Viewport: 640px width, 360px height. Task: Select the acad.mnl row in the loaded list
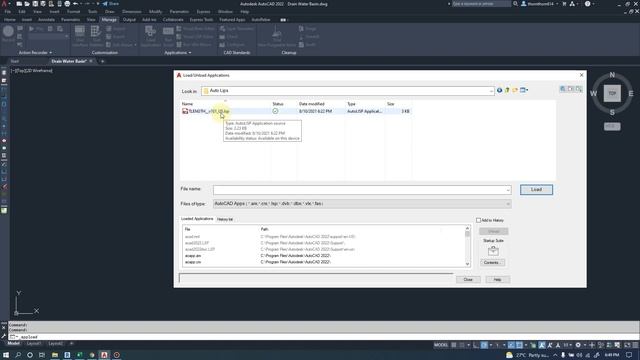pyautogui.click(x=325, y=237)
